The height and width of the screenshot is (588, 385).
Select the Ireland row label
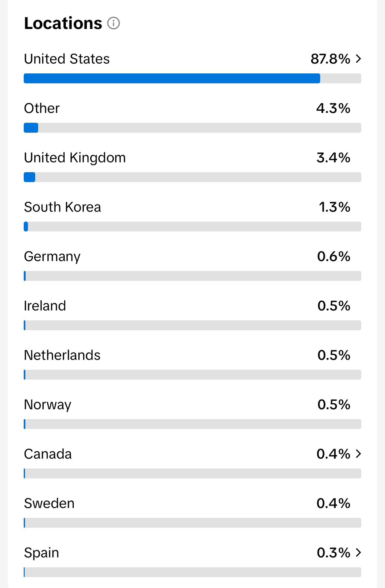tap(45, 306)
